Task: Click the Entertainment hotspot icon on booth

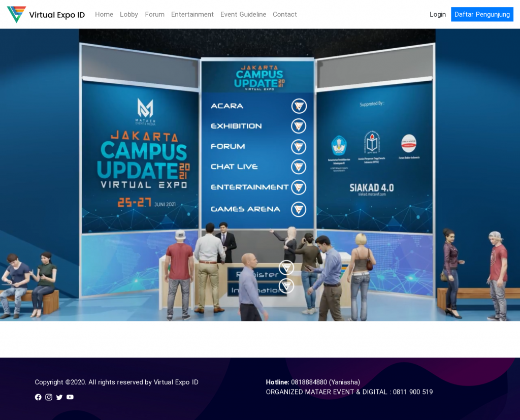Action: click(299, 187)
